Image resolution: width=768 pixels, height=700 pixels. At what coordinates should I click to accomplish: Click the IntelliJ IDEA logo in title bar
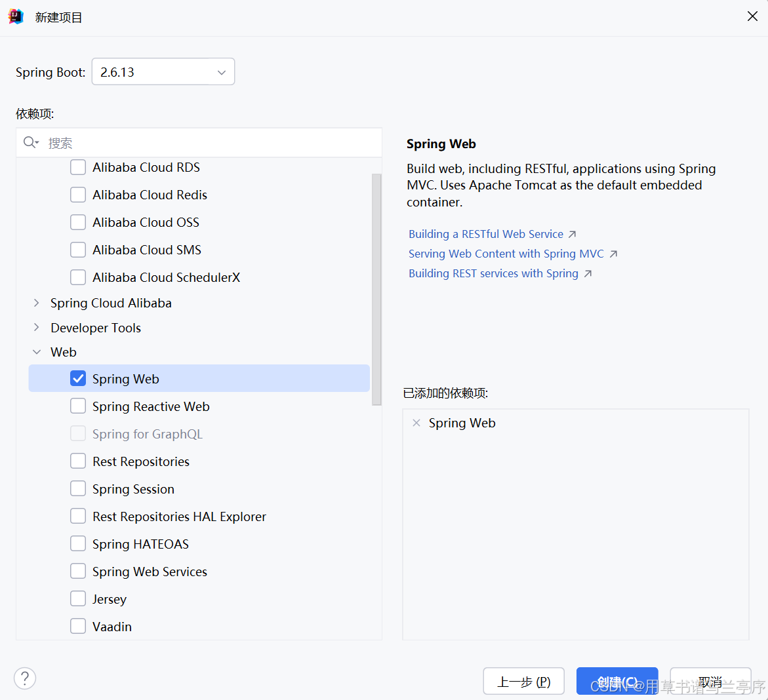pyautogui.click(x=16, y=16)
